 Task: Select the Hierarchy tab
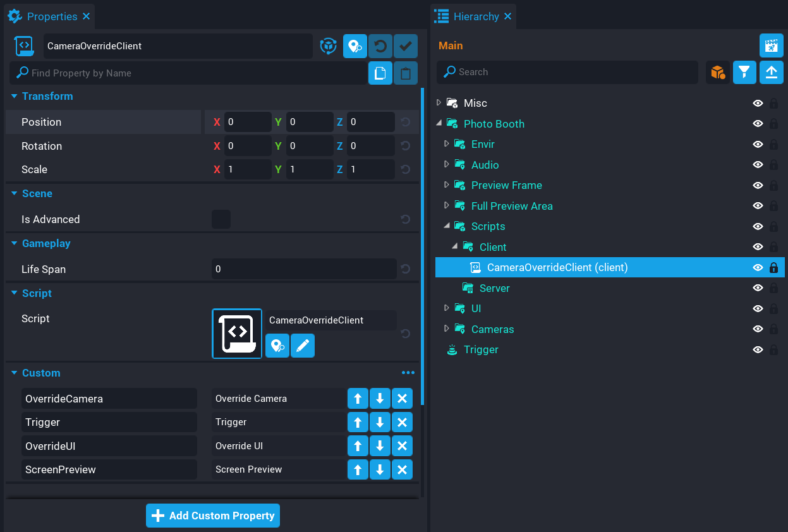476,16
